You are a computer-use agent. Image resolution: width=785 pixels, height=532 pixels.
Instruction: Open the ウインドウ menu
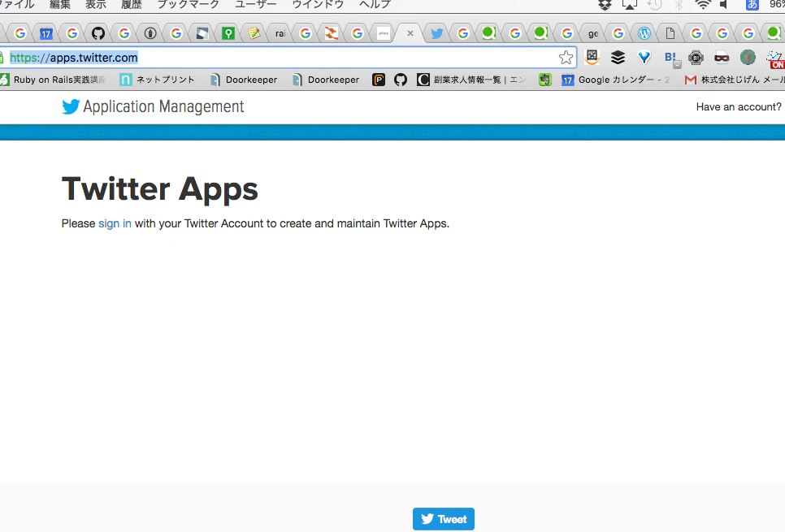pyautogui.click(x=318, y=5)
